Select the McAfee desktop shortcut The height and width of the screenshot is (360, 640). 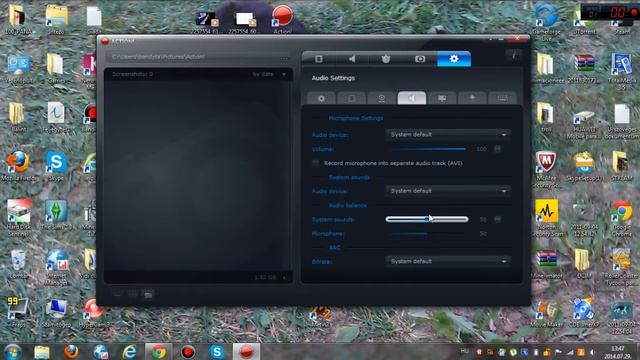point(546,169)
